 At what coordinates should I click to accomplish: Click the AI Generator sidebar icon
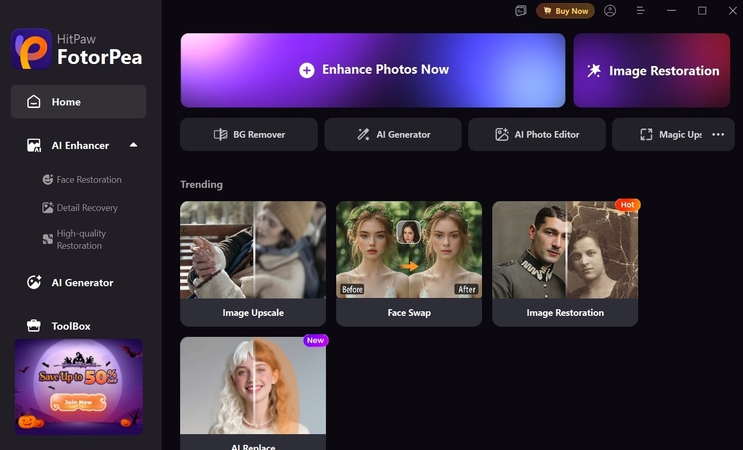[x=34, y=282]
